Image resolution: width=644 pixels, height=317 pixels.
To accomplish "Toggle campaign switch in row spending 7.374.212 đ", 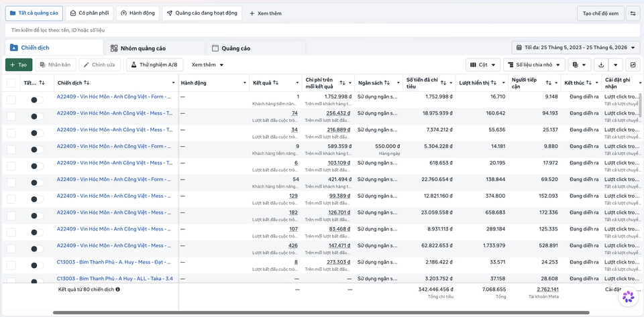I will pos(37,133).
